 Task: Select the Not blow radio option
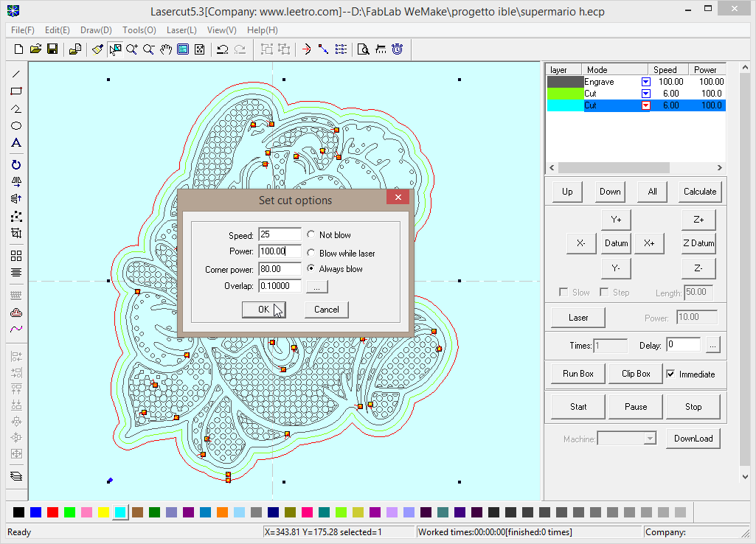(311, 234)
